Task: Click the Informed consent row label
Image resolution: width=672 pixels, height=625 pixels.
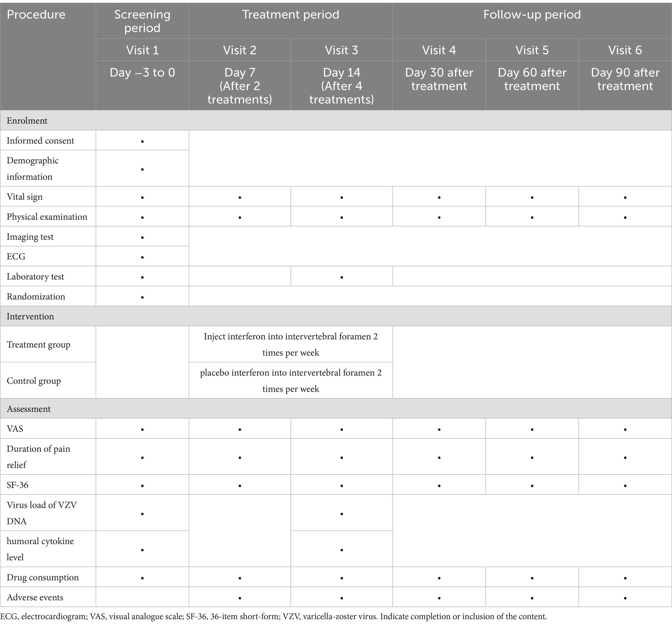Action: pyautogui.click(x=40, y=141)
